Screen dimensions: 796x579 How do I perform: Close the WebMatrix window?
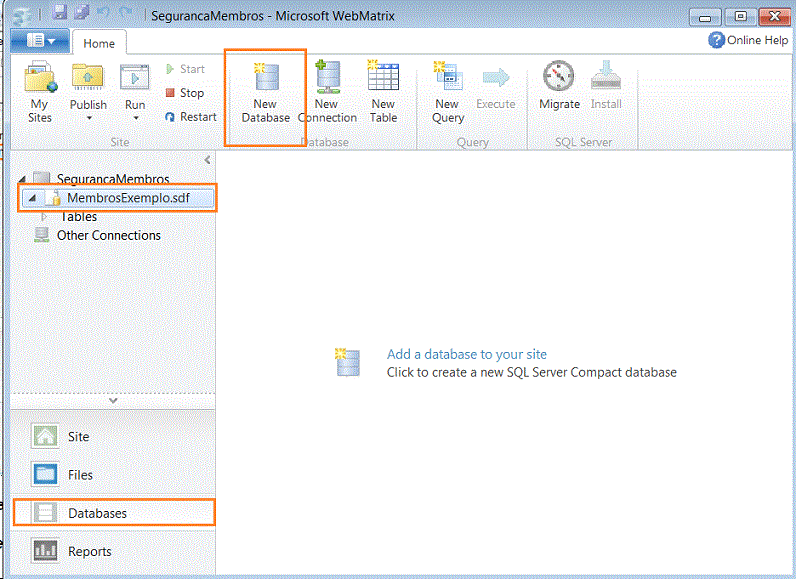pos(775,16)
